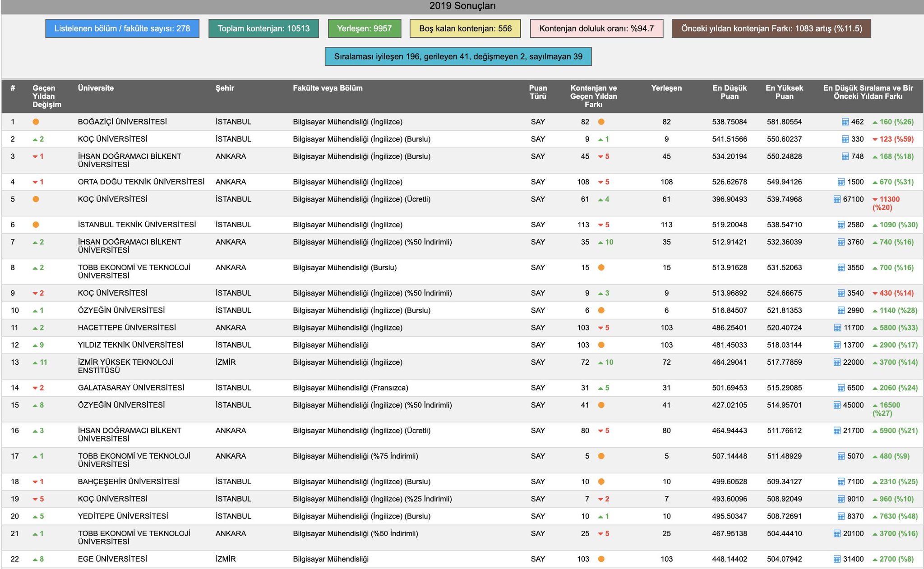
Task: Click the Toplam kontenjan 10513 badge
Action: pyautogui.click(x=263, y=28)
